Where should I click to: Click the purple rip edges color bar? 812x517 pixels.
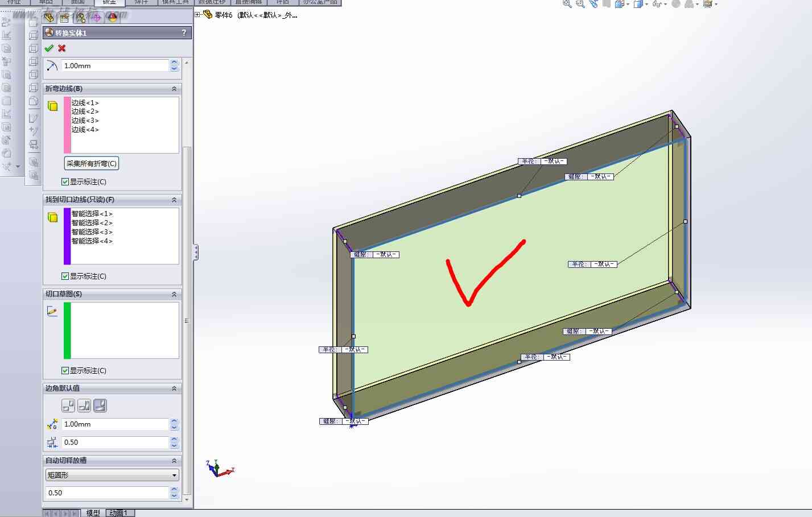pos(67,236)
